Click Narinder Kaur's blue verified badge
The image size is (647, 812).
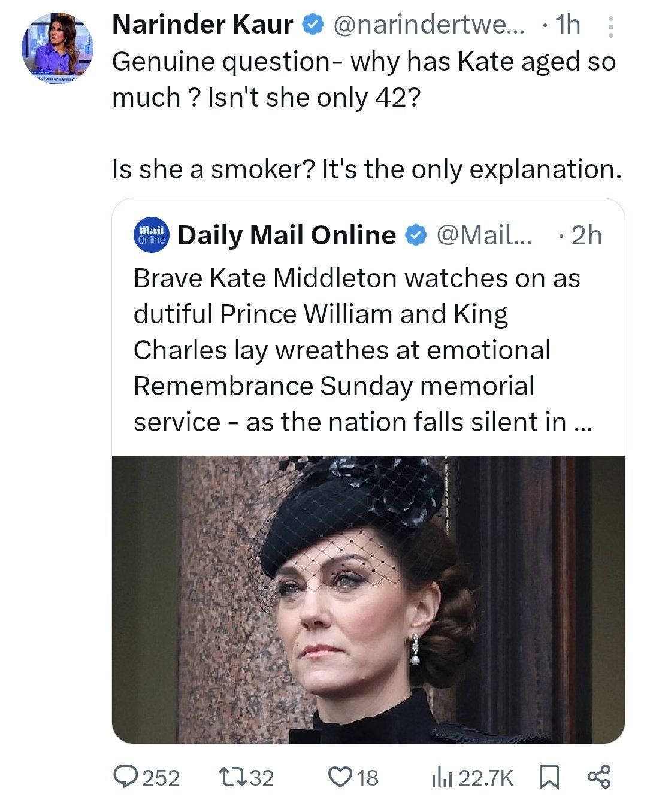[312, 25]
